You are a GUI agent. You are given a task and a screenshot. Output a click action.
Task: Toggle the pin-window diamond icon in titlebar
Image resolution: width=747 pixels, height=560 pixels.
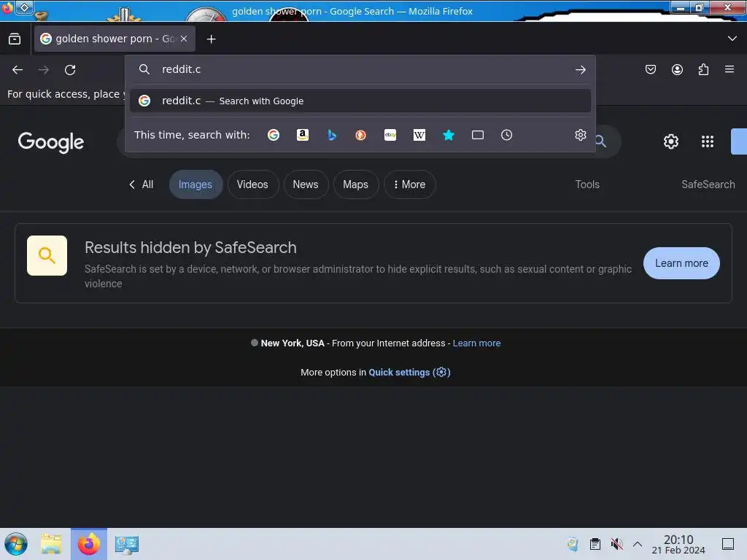pyautogui.click(x=24, y=7)
